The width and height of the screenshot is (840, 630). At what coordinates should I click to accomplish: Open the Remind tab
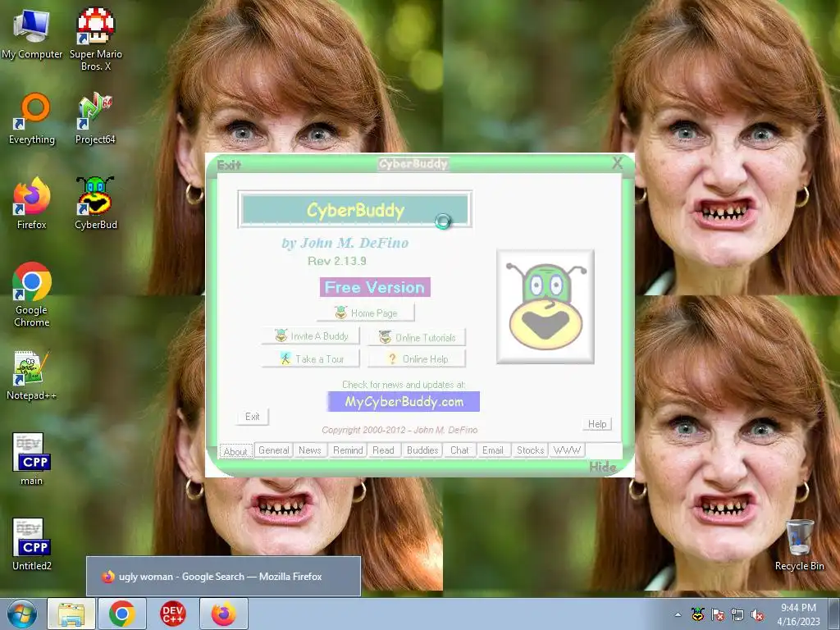pos(348,450)
